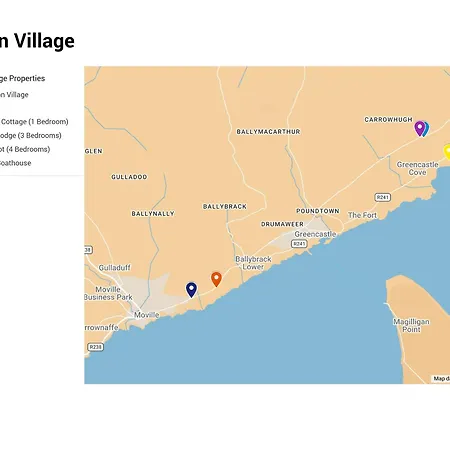The image size is (450, 450).
Task: Open the (4 Bedrooms) property listing
Action: 25,149
